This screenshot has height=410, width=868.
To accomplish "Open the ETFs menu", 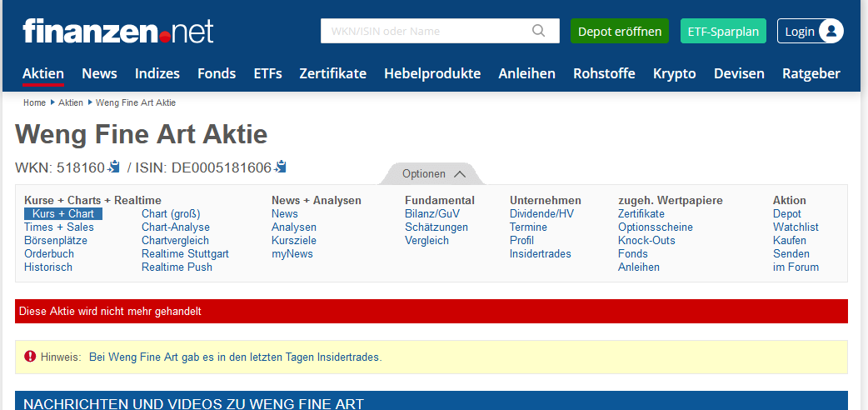I will coord(268,73).
